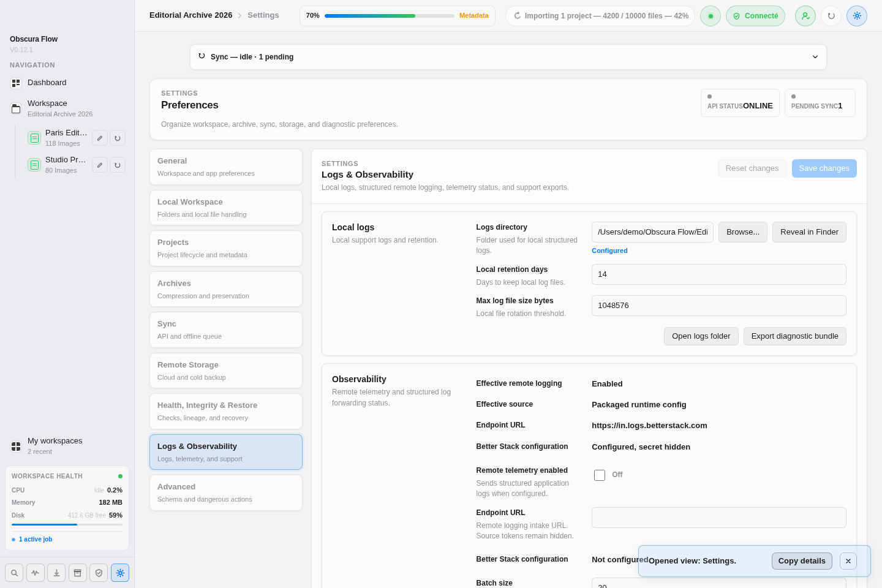
Task: Click the PENDING SYNC 1 indicator
Action: 820,103
